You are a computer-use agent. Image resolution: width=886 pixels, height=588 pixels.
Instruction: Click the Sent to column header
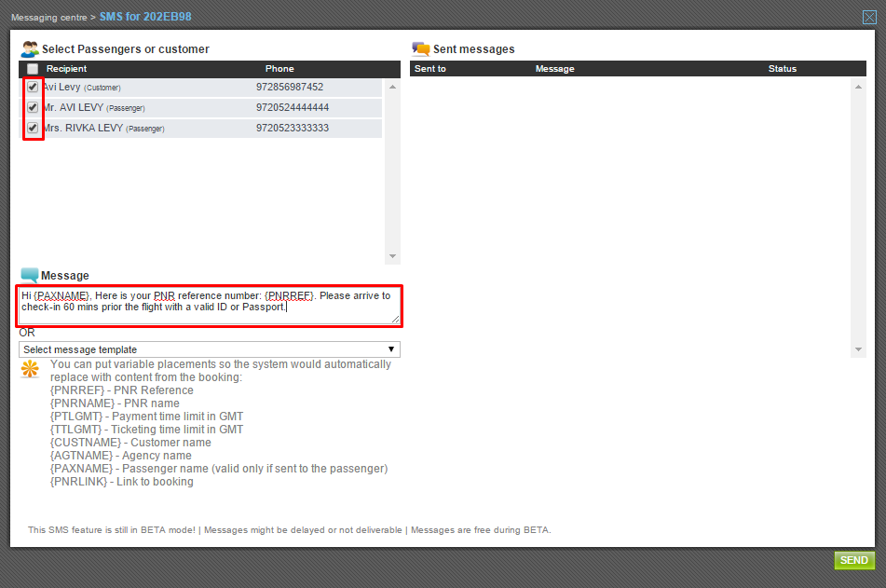click(x=429, y=69)
